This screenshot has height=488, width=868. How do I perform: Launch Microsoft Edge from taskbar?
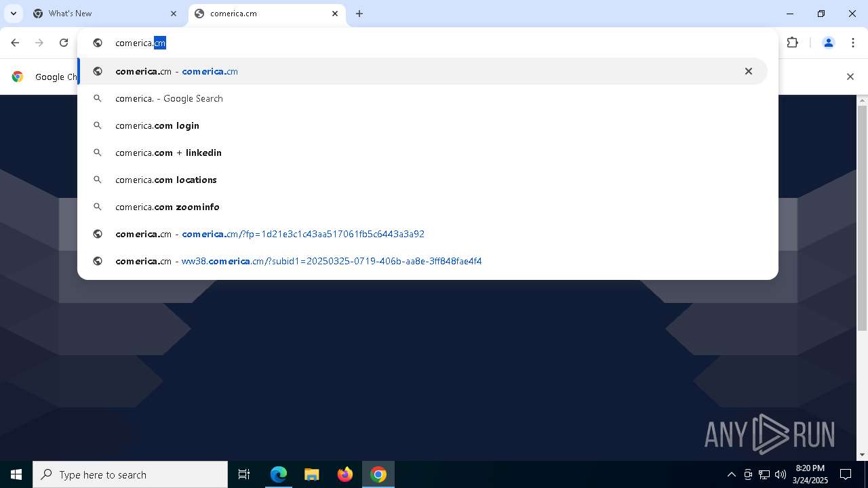279,474
